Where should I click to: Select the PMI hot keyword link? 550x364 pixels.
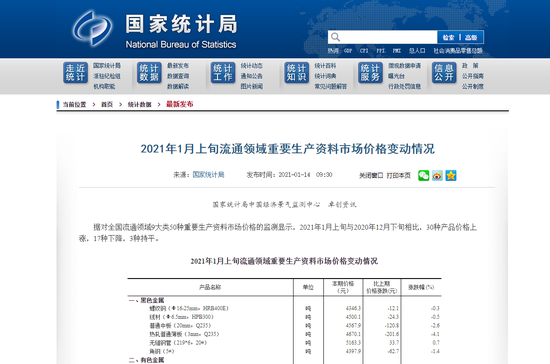click(397, 51)
